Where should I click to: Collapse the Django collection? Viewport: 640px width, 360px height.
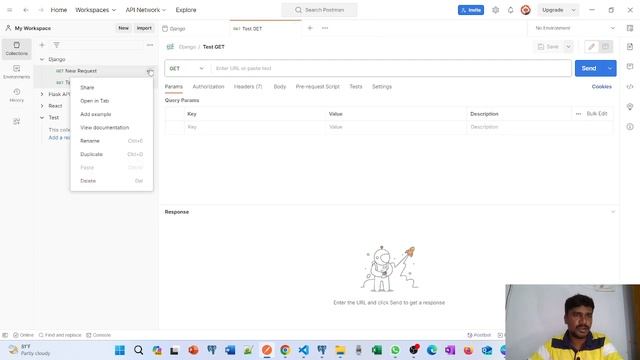pyautogui.click(x=42, y=60)
